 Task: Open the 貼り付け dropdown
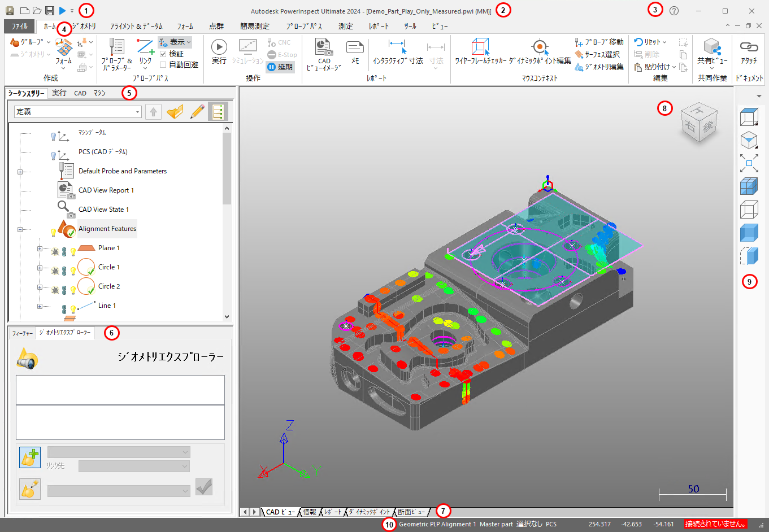tap(655, 67)
